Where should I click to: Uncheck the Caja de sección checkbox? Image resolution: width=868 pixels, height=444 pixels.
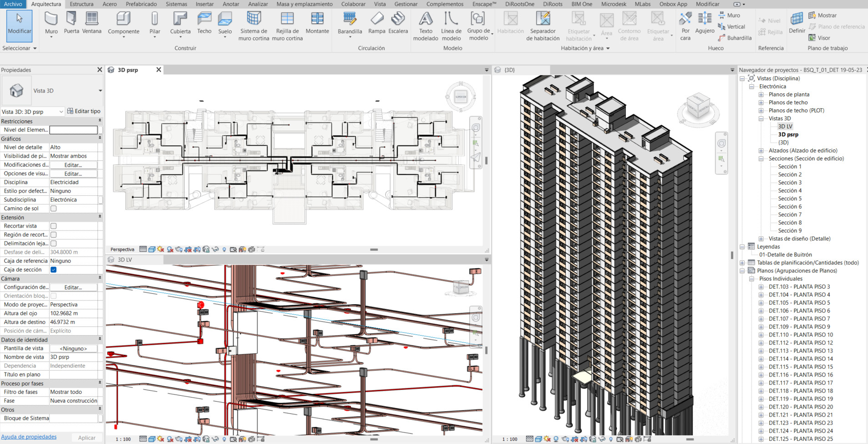click(53, 270)
